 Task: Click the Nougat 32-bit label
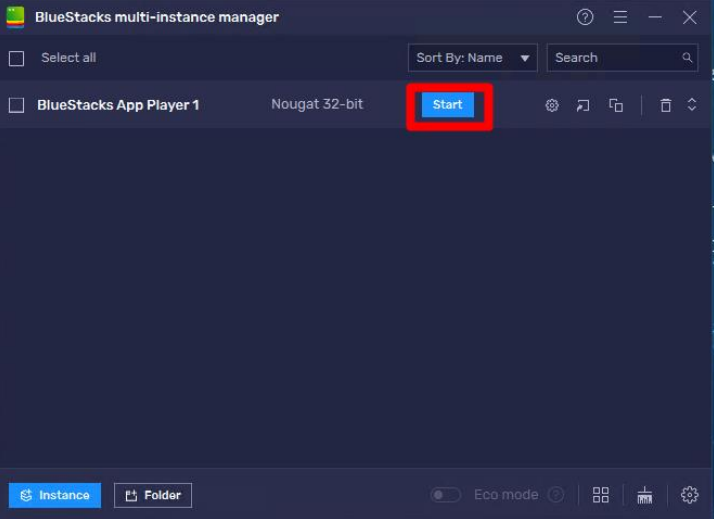pos(317,104)
